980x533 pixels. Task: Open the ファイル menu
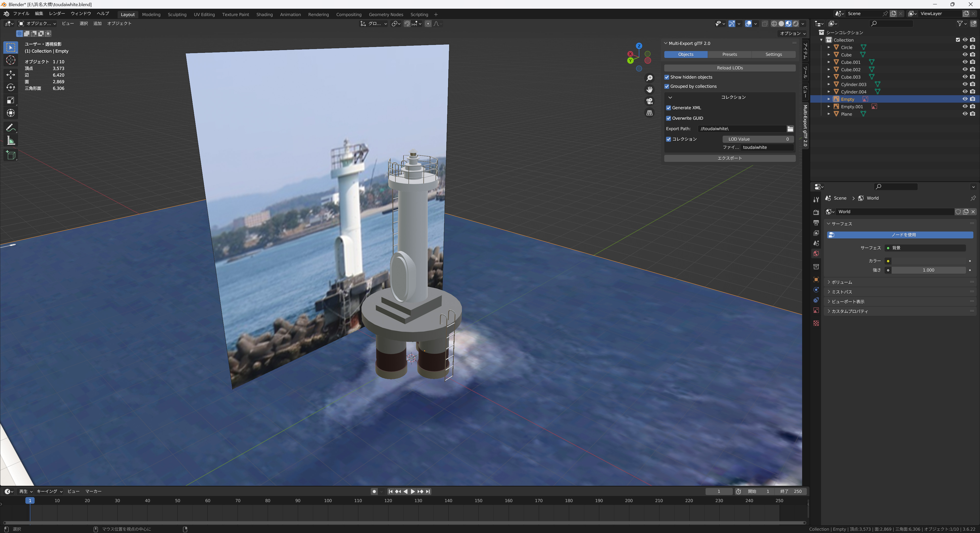coord(21,14)
